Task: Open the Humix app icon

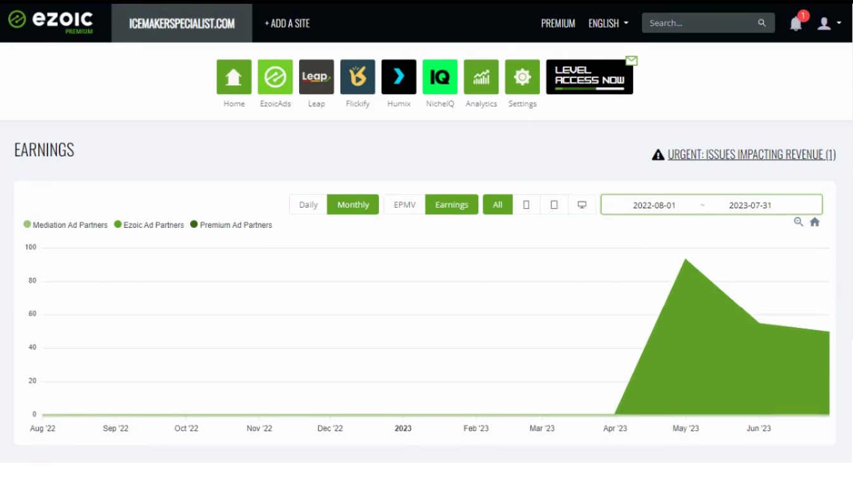Action: pos(399,77)
